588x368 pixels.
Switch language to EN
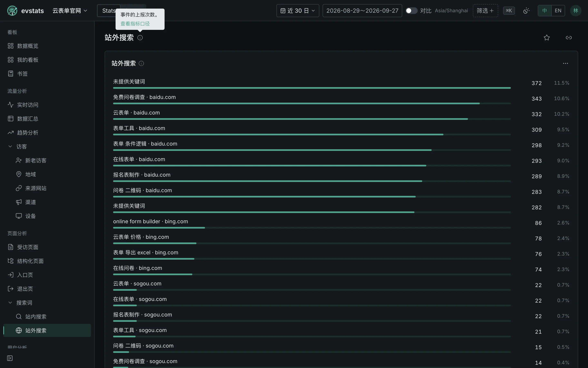click(x=558, y=11)
